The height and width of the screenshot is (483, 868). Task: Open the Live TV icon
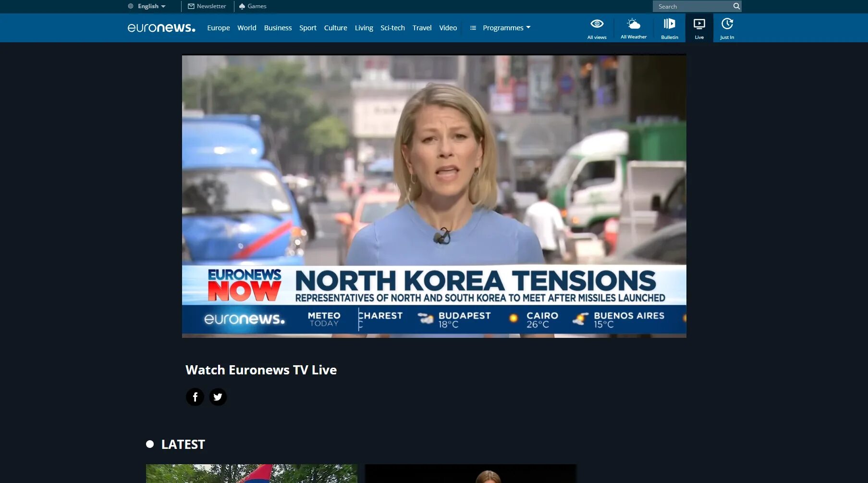pyautogui.click(x=699, y=24)
